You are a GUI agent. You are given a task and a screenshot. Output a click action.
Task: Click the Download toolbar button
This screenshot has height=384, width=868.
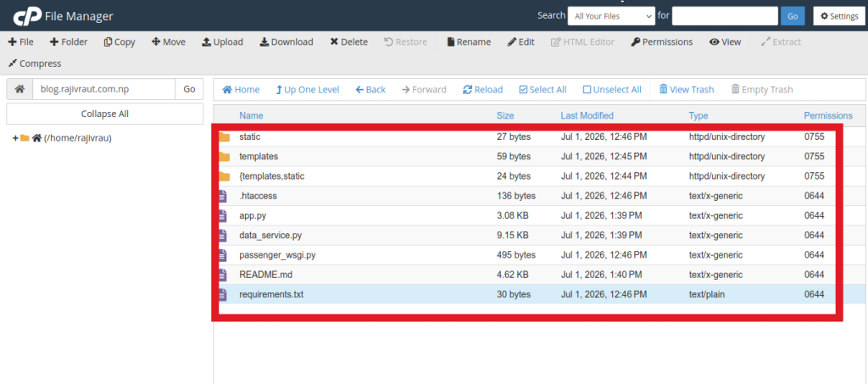[x=287, y=42]
